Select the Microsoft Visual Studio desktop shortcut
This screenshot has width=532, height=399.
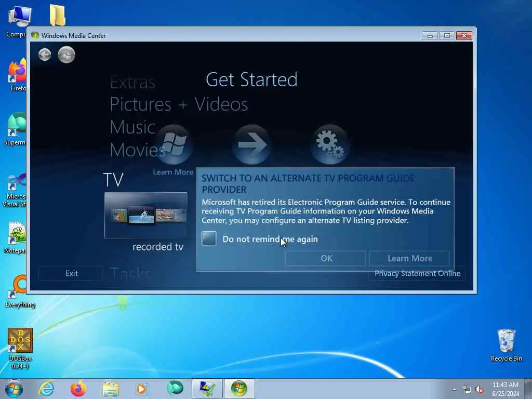15,190
